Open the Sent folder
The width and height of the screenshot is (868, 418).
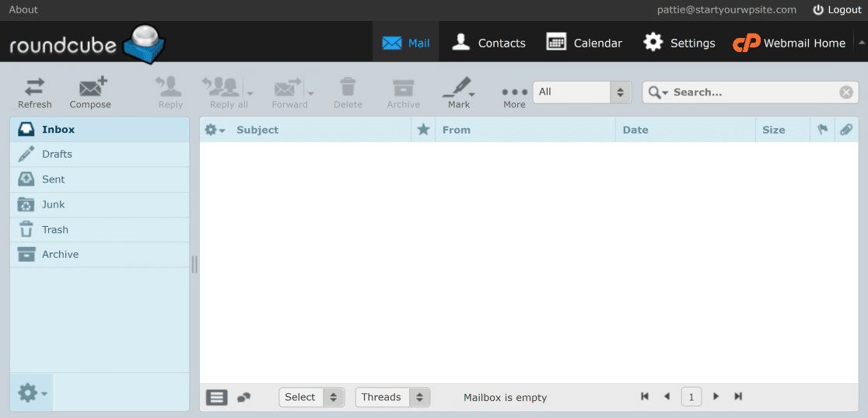pos(100,179)
